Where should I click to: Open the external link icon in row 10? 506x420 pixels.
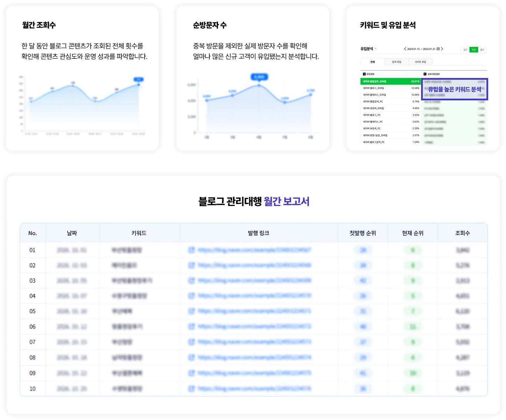click(x=191, y=389)
